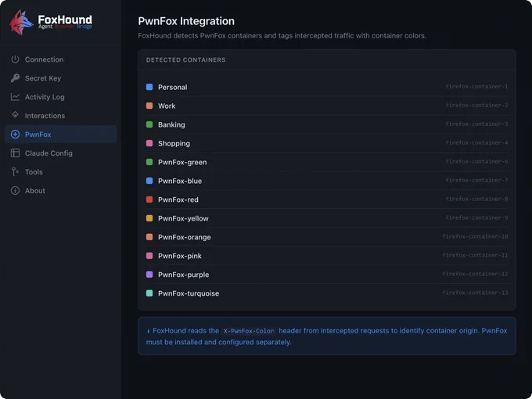The width and height of the screenshot is (532, 399).
Task: Click the Work container orange swatch
Action: 149,106
